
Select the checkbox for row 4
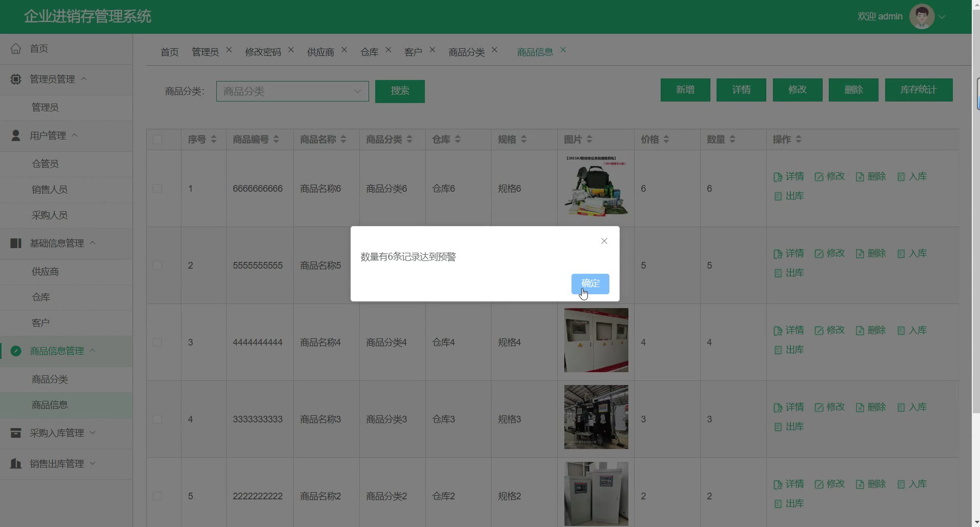click(x=157, y=419)
